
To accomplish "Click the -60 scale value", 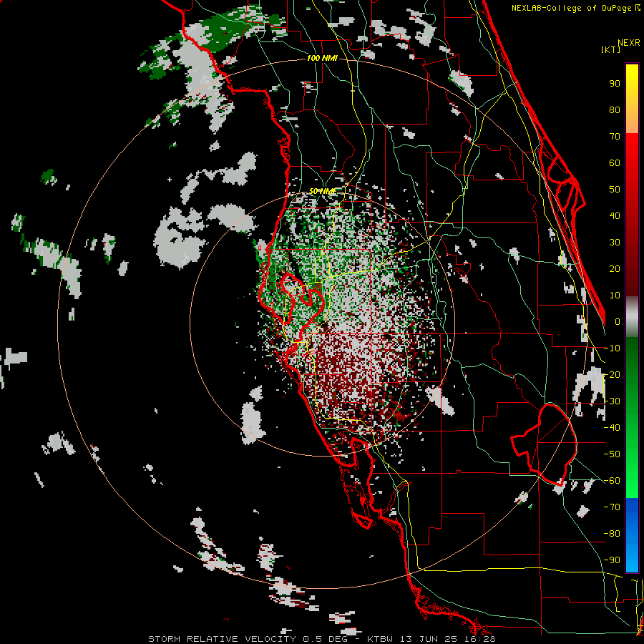I will [612, 481].
